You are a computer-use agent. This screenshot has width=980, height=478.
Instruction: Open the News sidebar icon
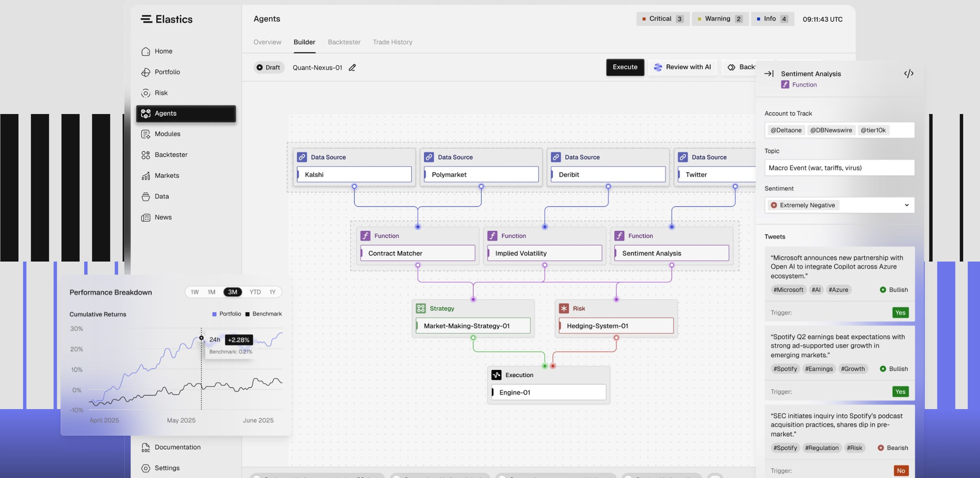click(x=146, y=217)
